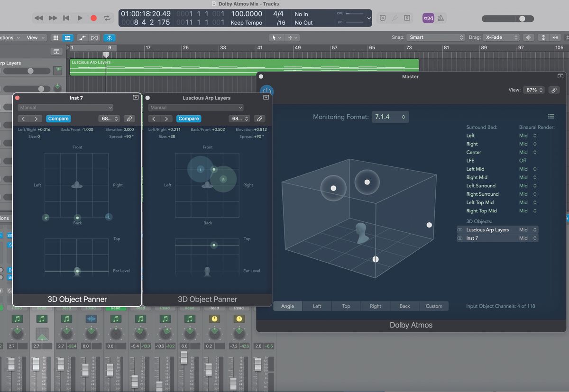
Task: Click the Record button in the transport
Action: (x=93, y=18)
